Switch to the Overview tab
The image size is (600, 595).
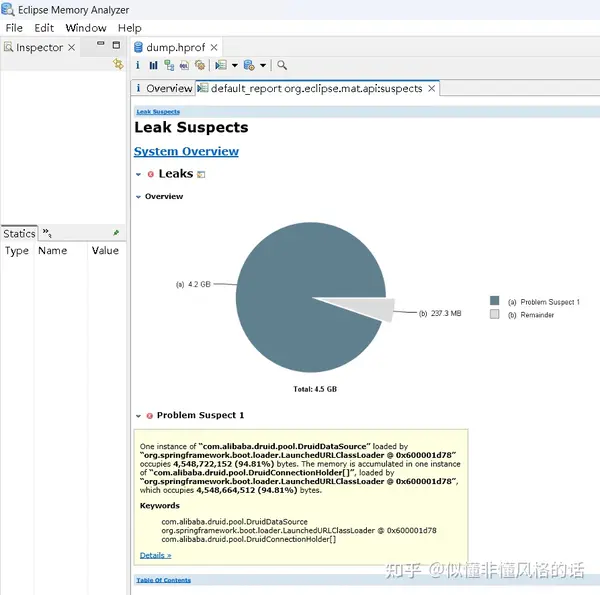tap(164, 88)
